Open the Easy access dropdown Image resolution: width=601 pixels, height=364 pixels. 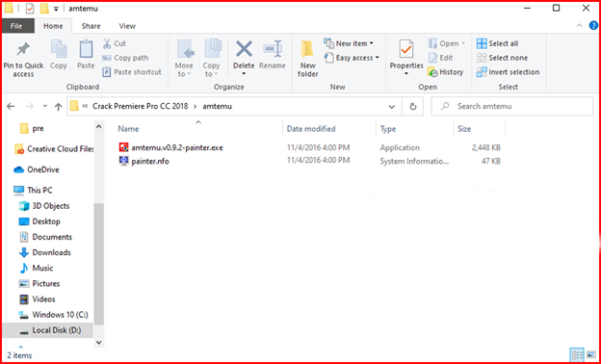352,58
